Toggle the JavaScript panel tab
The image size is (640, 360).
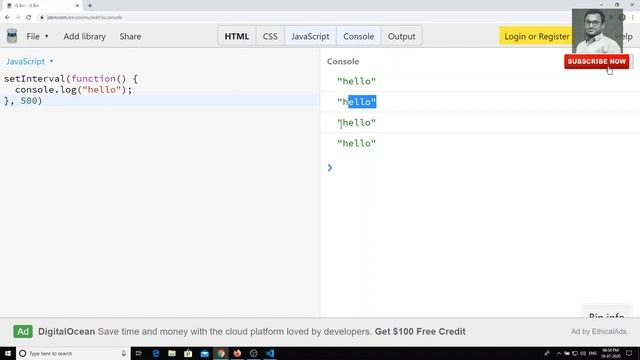tap(310, 36)
